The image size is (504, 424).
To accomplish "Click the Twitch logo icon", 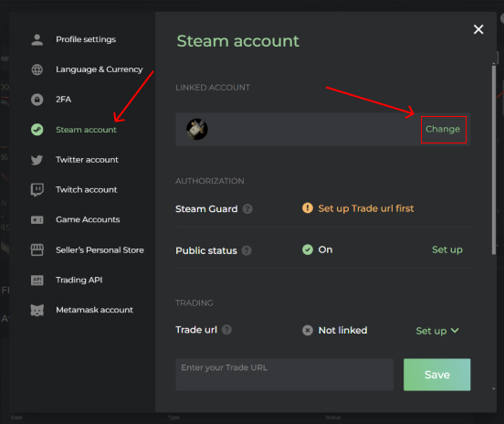I will 37,189.
